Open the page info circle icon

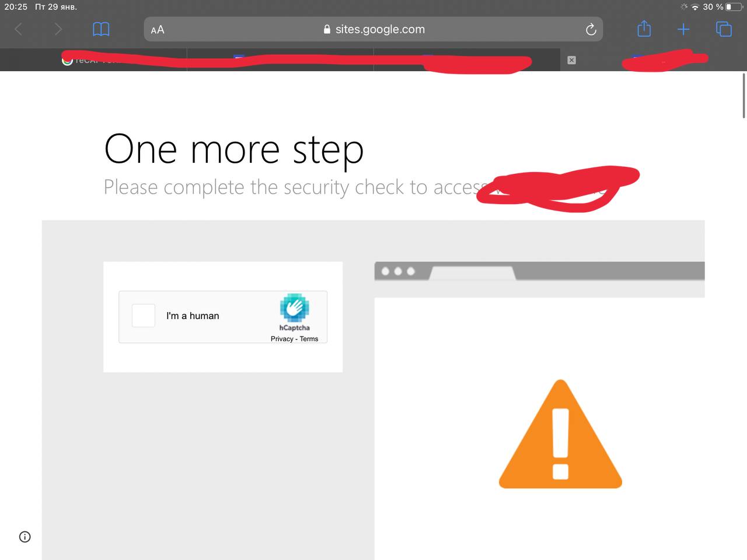pos(25,537)
